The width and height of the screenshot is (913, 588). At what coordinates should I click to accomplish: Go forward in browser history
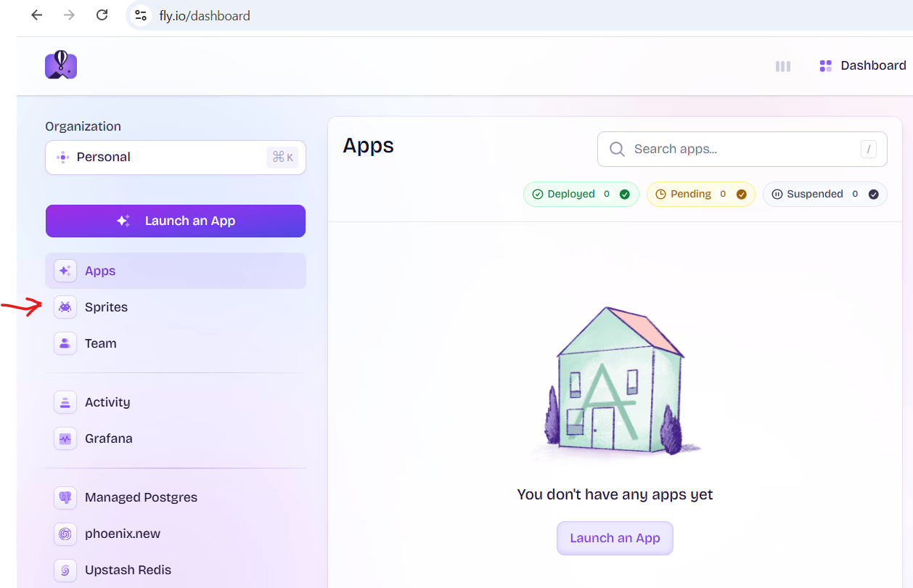tap(69, 15)
